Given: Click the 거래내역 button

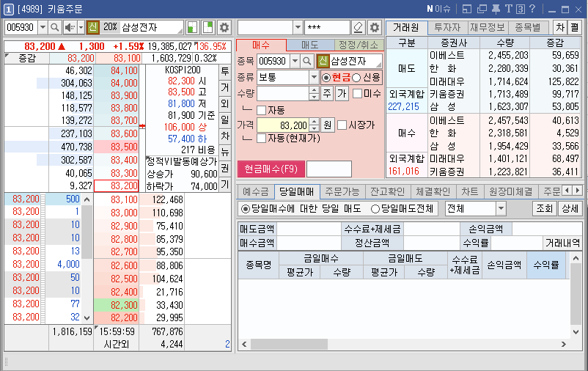Looking at the screenshot, I should pos(562,243).
